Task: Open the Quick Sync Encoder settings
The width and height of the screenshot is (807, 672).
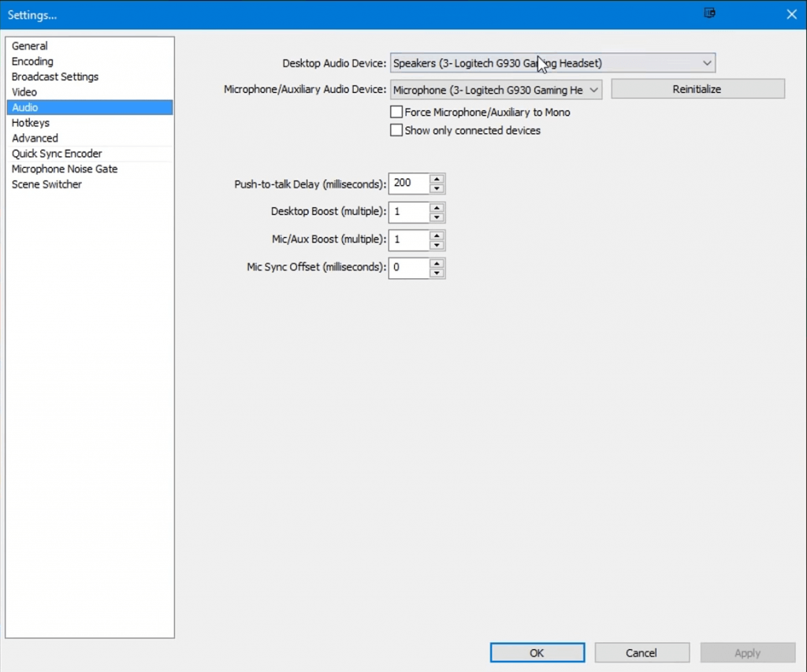Action: point(90,154)
